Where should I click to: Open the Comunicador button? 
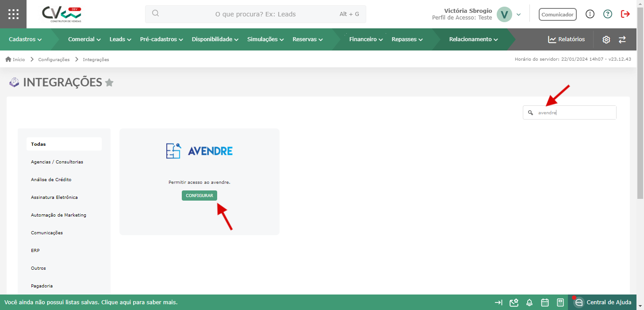coord(557,14)
